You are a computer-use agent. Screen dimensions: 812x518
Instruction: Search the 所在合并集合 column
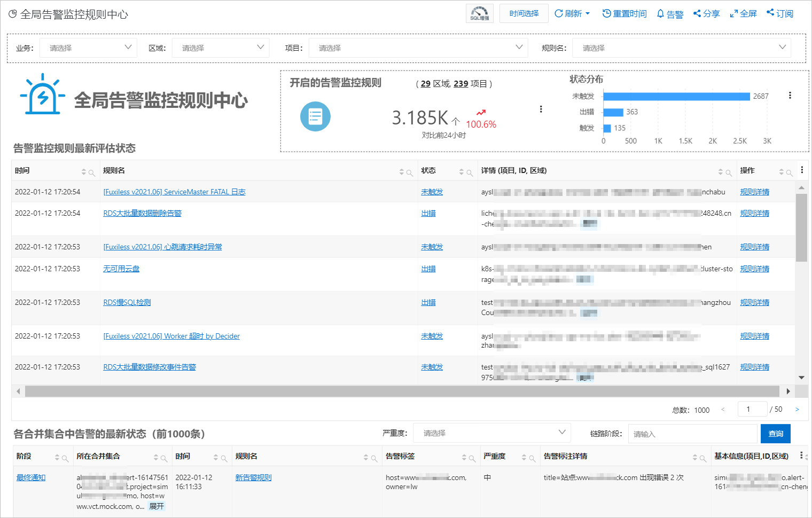pyautogui.click(x=164, y=458)
